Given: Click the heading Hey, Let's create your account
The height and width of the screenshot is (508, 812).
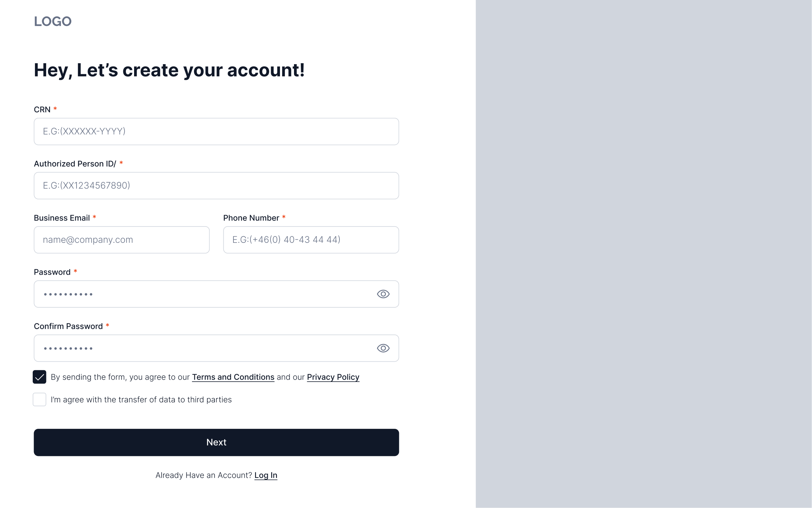Looking at the screenshot, I should tap(170, 70).
